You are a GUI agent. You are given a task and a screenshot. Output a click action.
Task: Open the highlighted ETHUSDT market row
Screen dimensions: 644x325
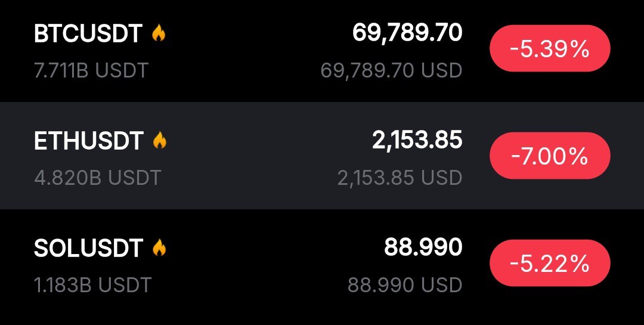268,156
